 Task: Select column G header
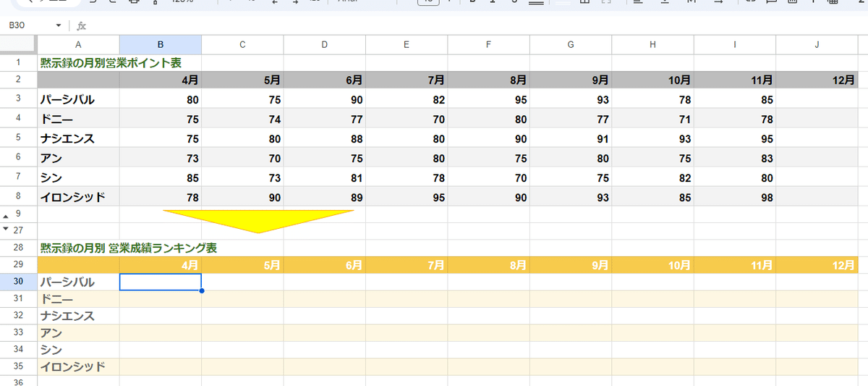tap(571, 45)
